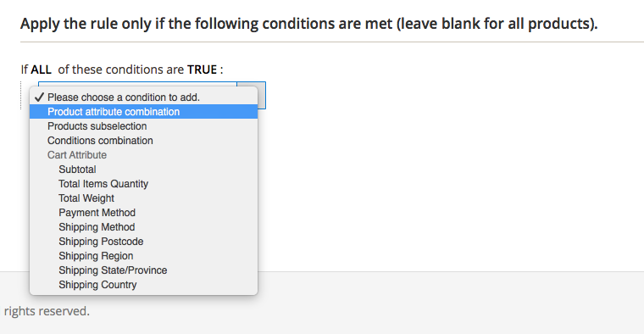Pick Shipping Country from the list
The width and height of the screenshot is (644, 334).
pos(143,284)
